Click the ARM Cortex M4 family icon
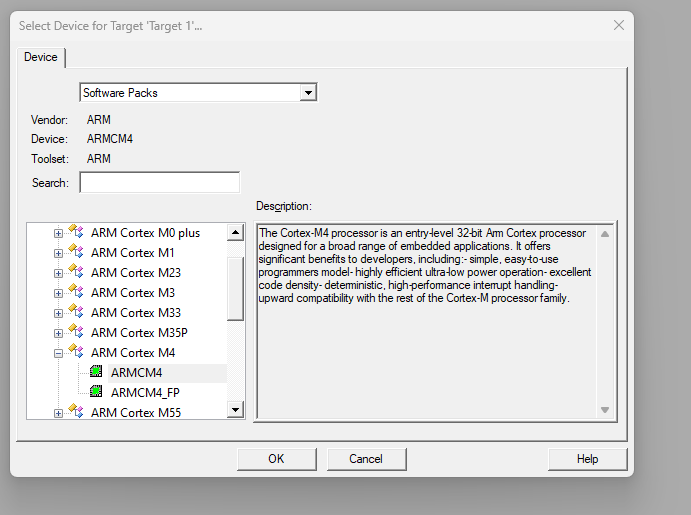Screen dimensions: 691x515 [x=76, y=352]
